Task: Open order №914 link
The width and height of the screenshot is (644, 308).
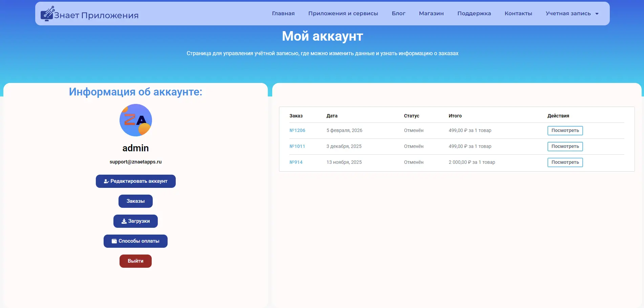Action: pos(296,162)
